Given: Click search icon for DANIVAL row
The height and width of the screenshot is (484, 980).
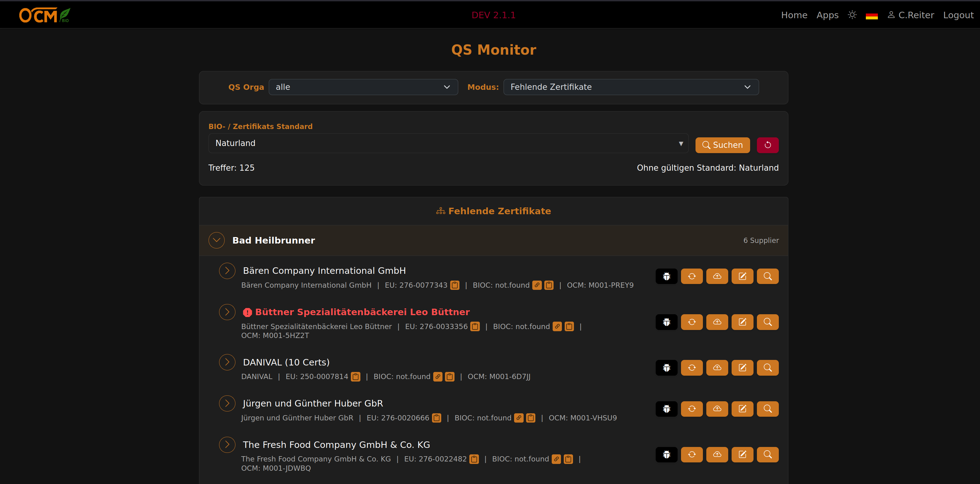Looking at the screenshot, I should (767, 368).
